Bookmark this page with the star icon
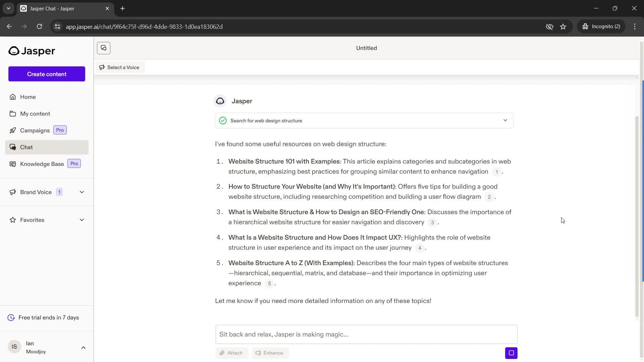Viewport: 644px width, 362px height. tap(563, 26)
